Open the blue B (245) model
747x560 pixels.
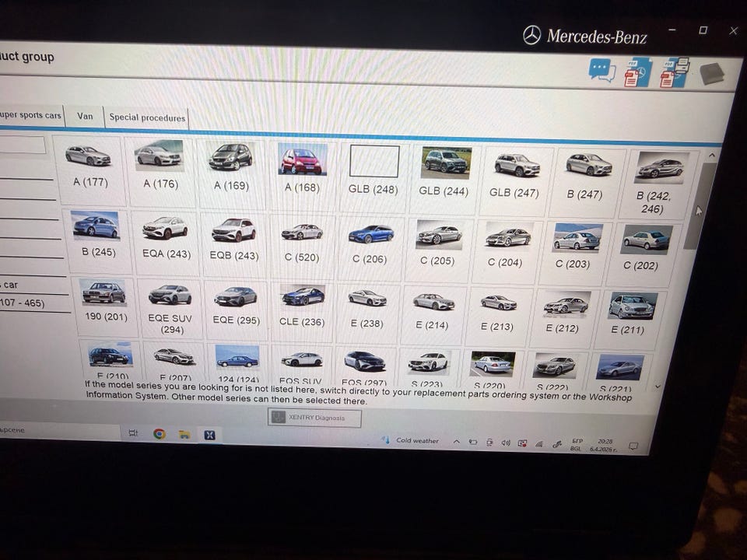coord(97,240)
